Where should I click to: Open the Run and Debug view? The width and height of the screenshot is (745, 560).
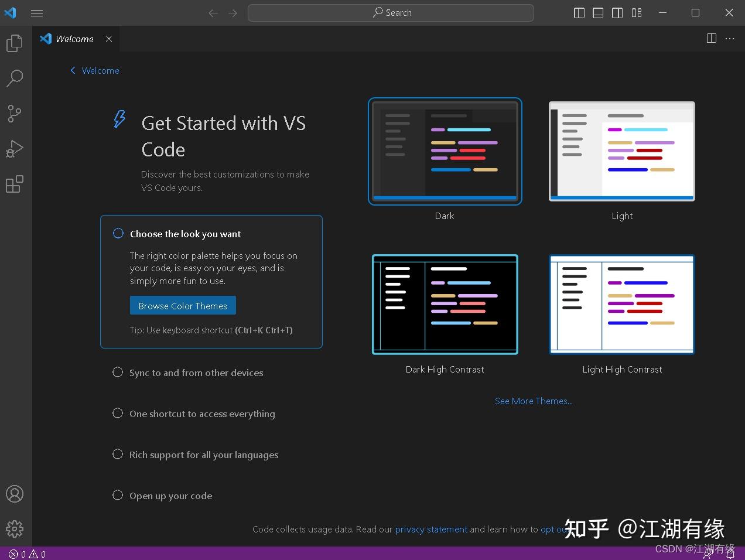tap(14, 148)
